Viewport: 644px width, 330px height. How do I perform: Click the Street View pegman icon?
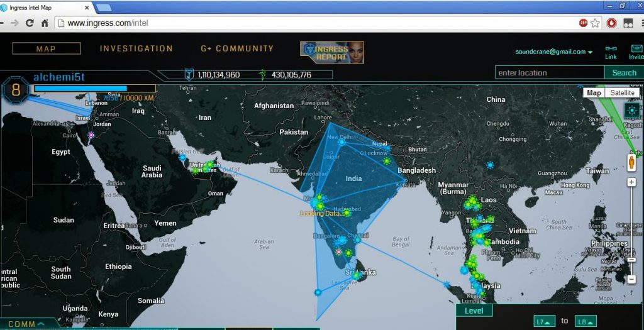(x=631, y=162)
